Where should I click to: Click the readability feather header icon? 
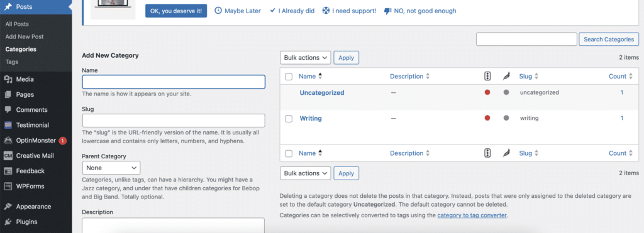tap(506, 76)
